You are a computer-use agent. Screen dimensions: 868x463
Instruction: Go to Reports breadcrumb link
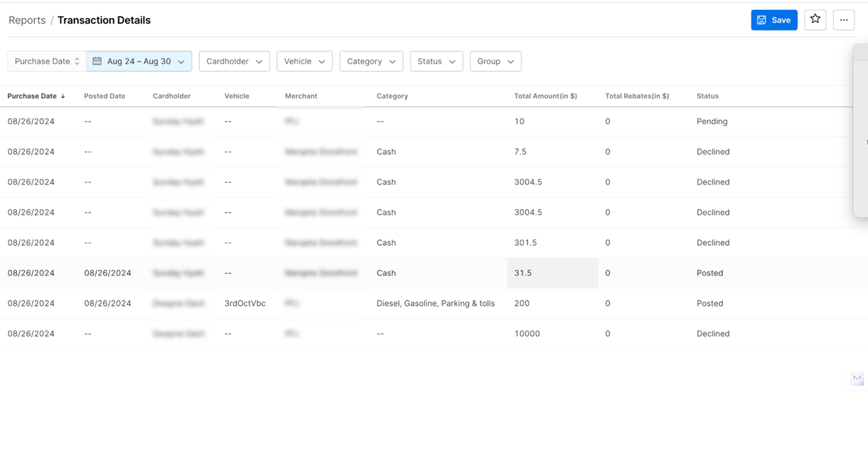[x=27, y=20]
